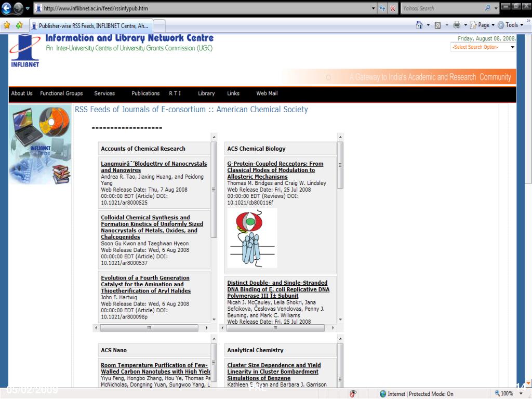This screenshot has width=532, height=399.
Task: Click the G-protein receptor diagram thumbnail
Action: (x=252, y=237)
